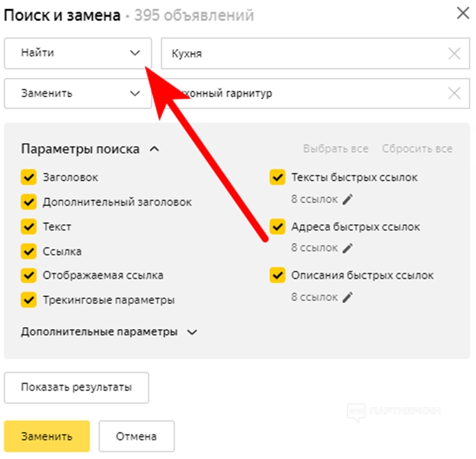
Task: Toggle Дополнительный заголовок checkbox
Action: [29, 202]
